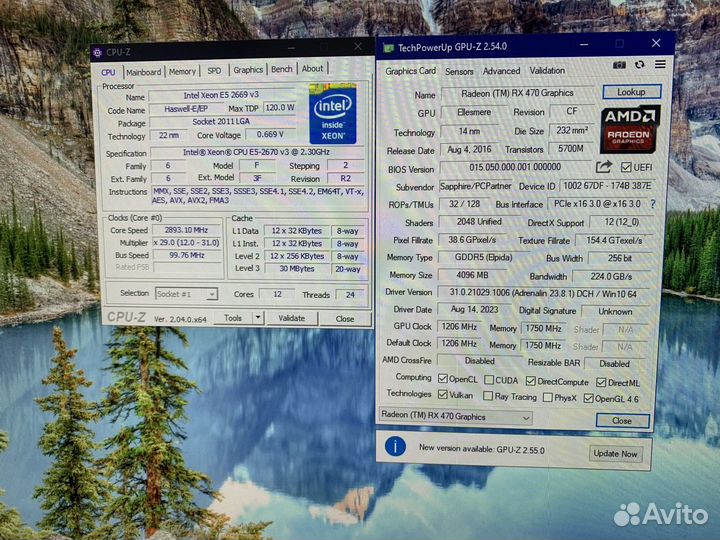720x540 pixels.
Task: Switch to the SPD tab
Action: pyautogui.click(x=214, y=71)
